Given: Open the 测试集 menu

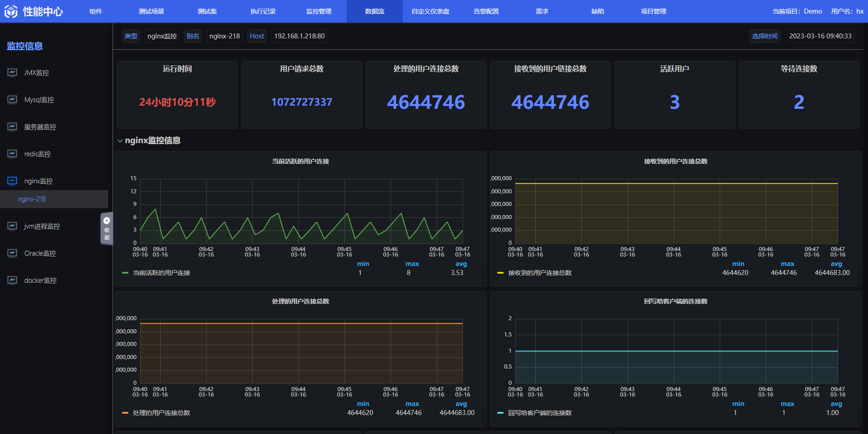Looking at the screenshot, I should [207, 11].
